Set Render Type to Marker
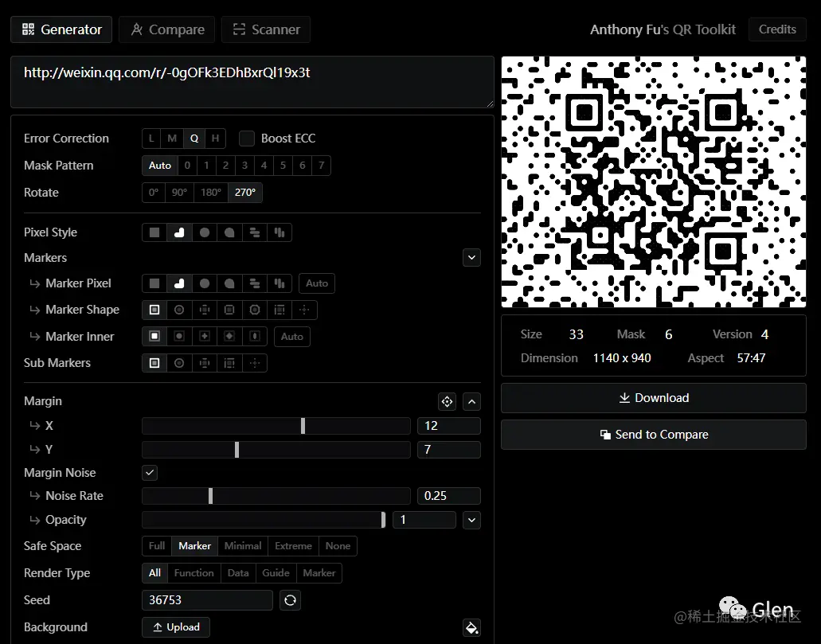Viewport: 821px width, 644px height. coord(319,573)
